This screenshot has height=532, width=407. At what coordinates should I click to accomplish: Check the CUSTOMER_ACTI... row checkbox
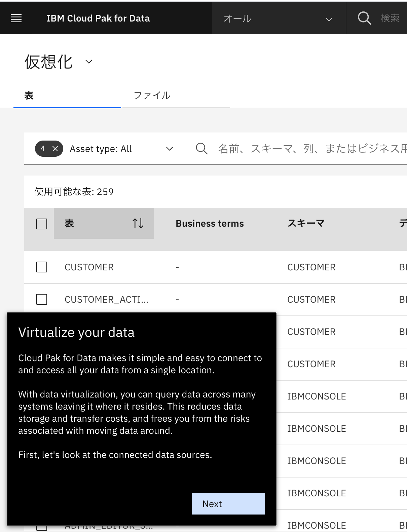click(42, 299)
